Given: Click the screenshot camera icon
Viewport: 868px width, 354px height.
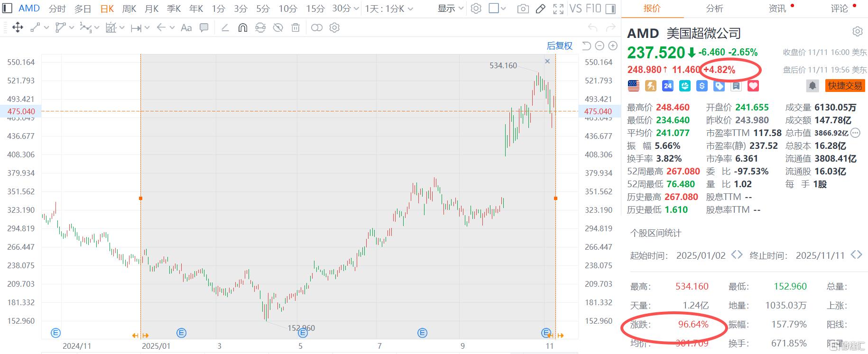Looking at the screenshot, I should pyautogui.click(x=523, y=9).
